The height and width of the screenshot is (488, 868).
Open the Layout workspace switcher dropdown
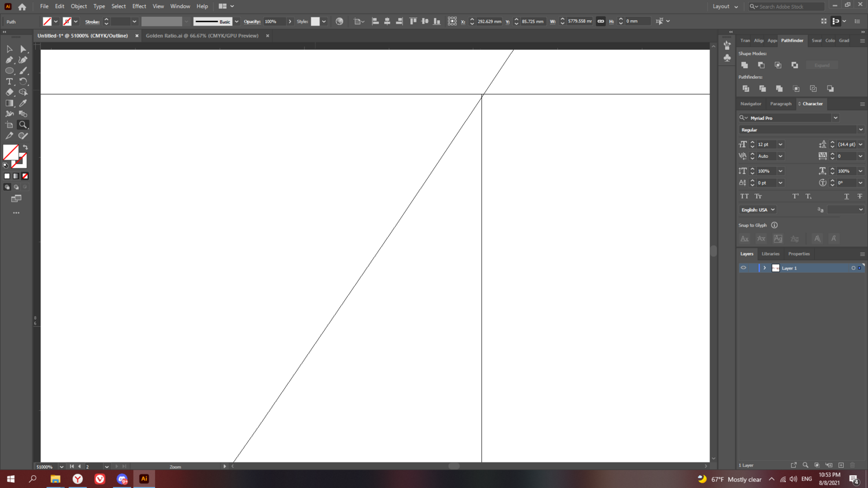coord(725,6)
